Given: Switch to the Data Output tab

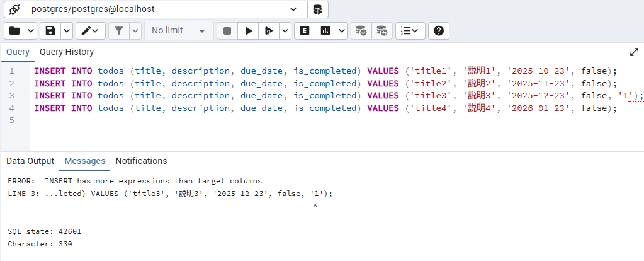Looking at the screenshot, I should click(x=30, y=161).
